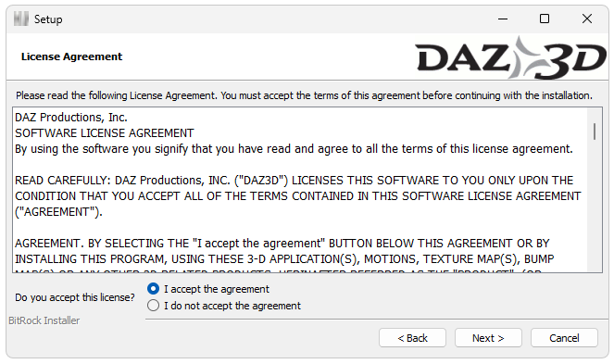614x364 pixels.
Task: Click the "SOFTWARE LICENSE AGREEMENT" line in the text box
Action: (x=104, y=133)
